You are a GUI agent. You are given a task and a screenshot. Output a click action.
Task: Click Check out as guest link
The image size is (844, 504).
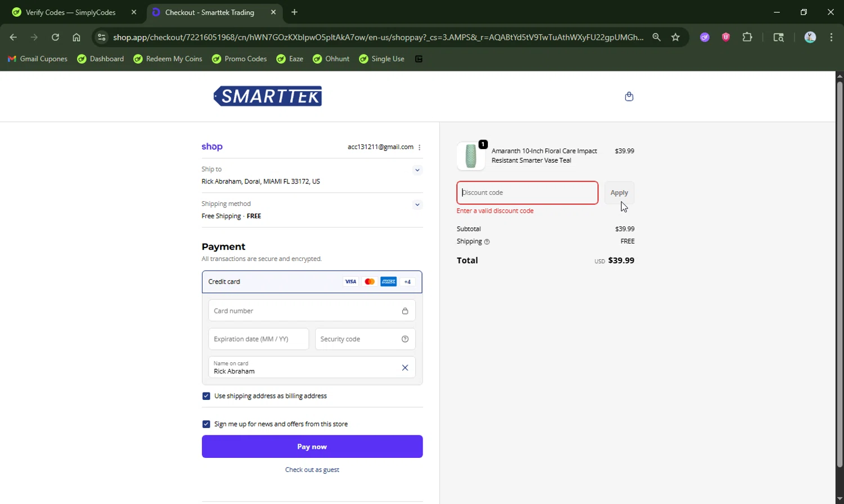312,470
